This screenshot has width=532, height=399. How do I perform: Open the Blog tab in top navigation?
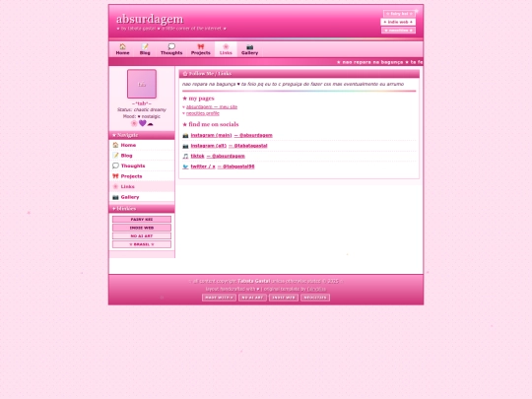coord(145,49)
